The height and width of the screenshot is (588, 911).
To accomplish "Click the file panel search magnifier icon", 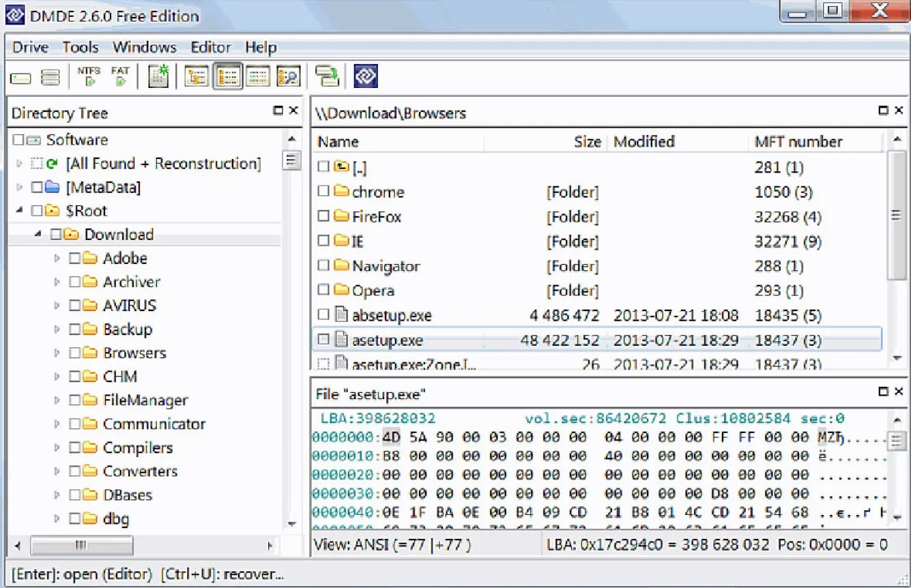I will pyautogui.click(x=289, y=76).
